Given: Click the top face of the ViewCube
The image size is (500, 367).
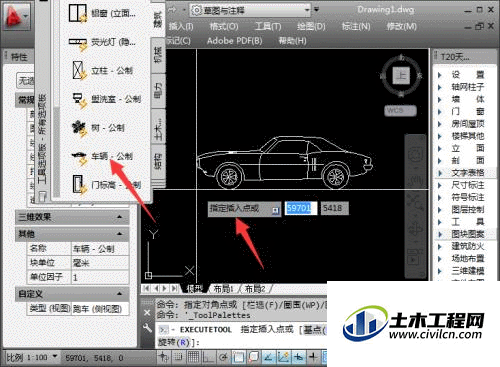Looking at the screenshot, I should (401, 76).
